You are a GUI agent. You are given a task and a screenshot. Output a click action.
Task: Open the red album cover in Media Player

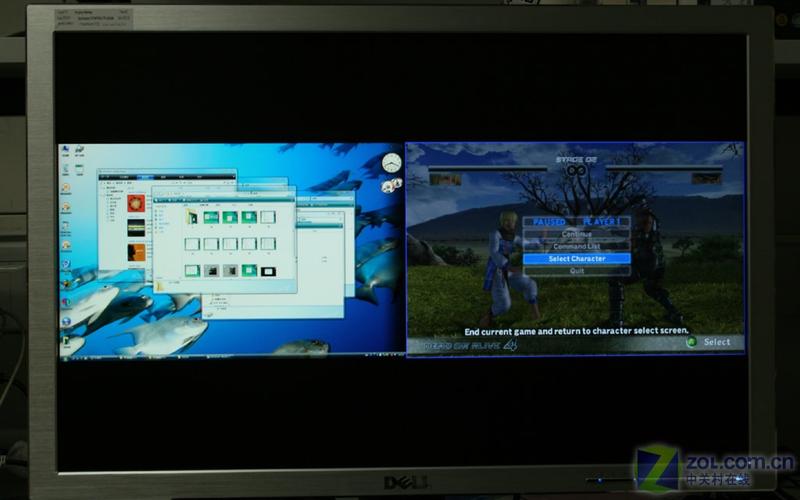[136, 204]
